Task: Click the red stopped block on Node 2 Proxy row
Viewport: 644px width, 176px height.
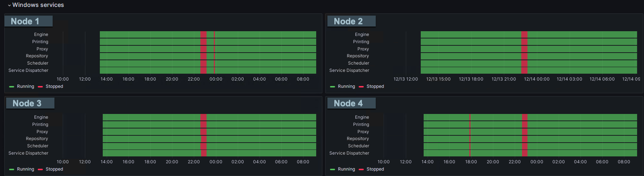Action: click(524, 49)
